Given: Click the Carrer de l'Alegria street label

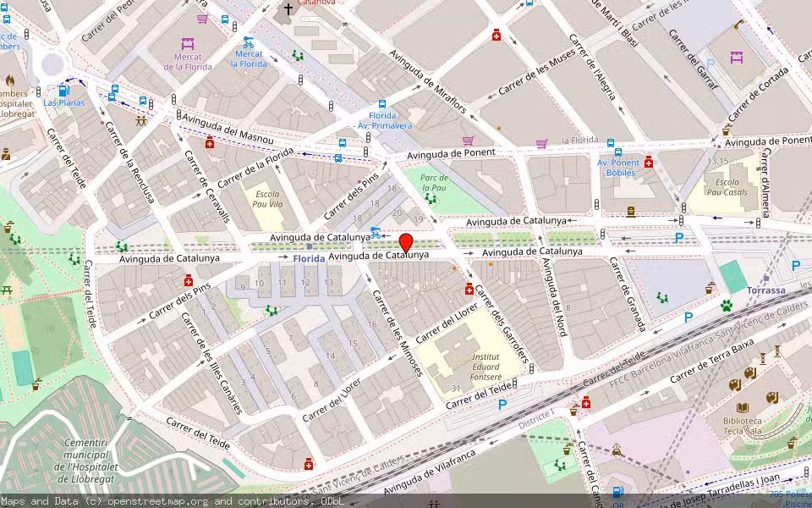Looking at the screenshot, I should 592,67.
